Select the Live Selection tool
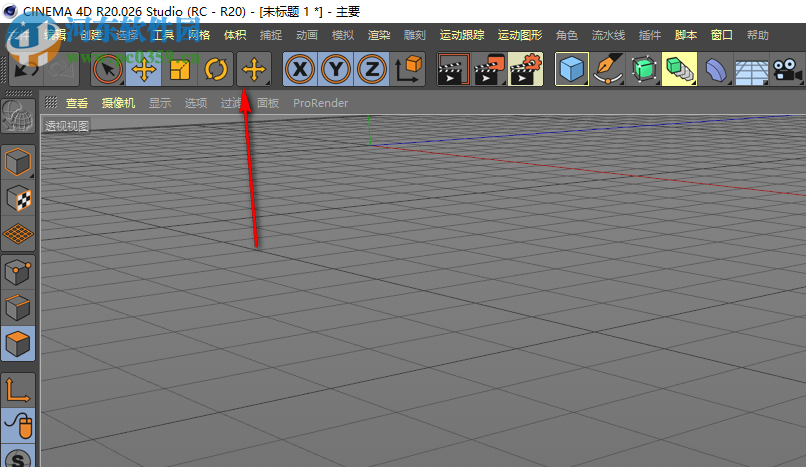806x467 pixels. [108, 69]
